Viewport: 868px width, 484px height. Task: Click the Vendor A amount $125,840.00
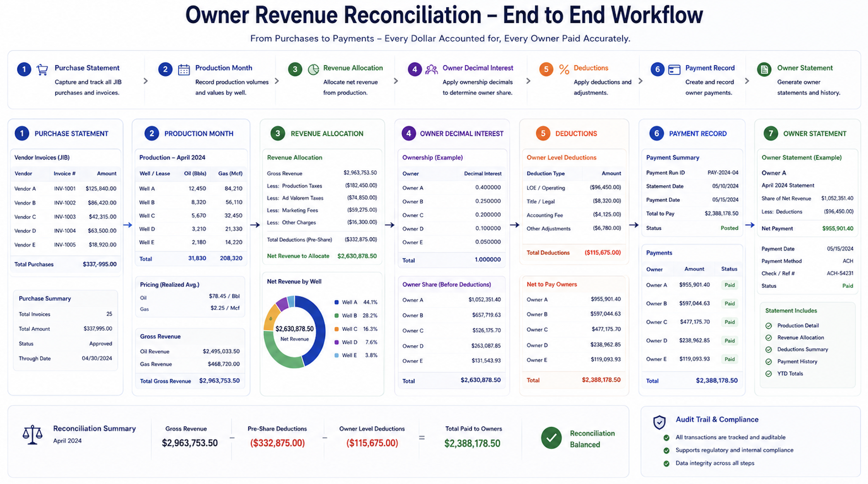[101, 189]
